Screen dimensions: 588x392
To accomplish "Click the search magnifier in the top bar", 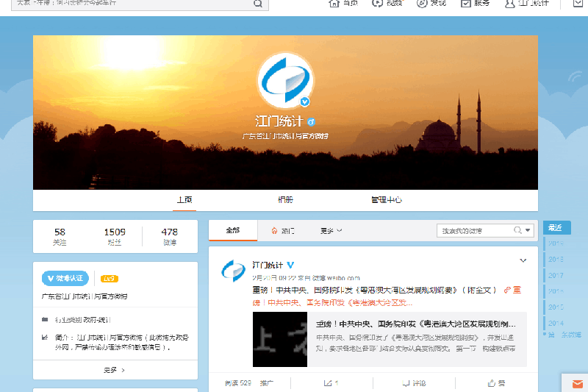I will (258, 4).
